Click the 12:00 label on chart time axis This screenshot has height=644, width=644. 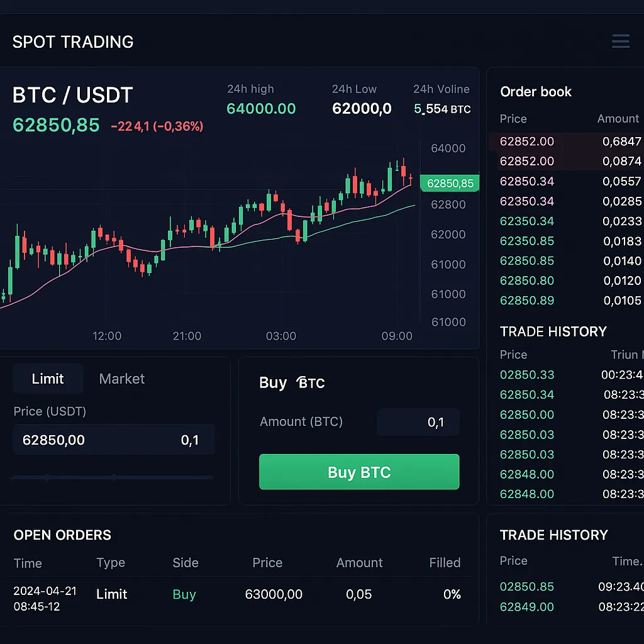[107, 336]
